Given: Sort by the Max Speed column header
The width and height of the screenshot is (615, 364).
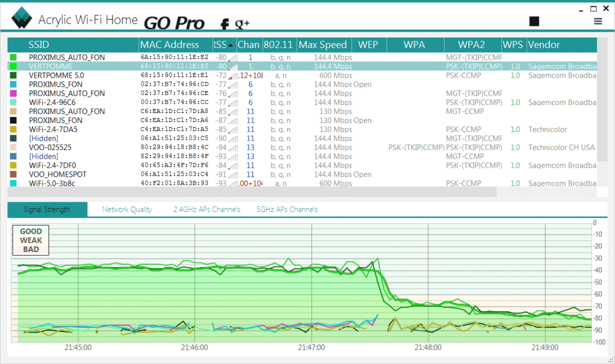Looking at the screenshot, I should [324, 45].
